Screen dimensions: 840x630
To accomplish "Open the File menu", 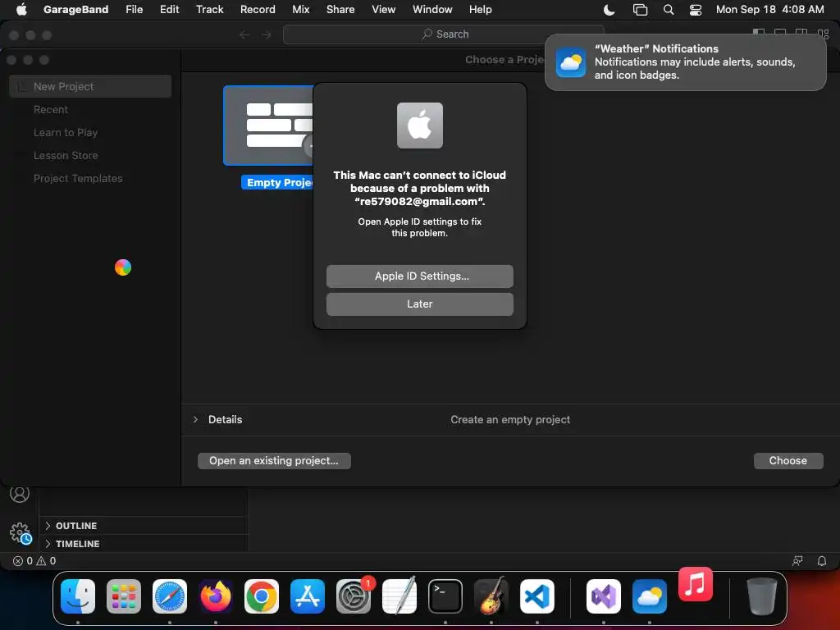I will 134,9.
